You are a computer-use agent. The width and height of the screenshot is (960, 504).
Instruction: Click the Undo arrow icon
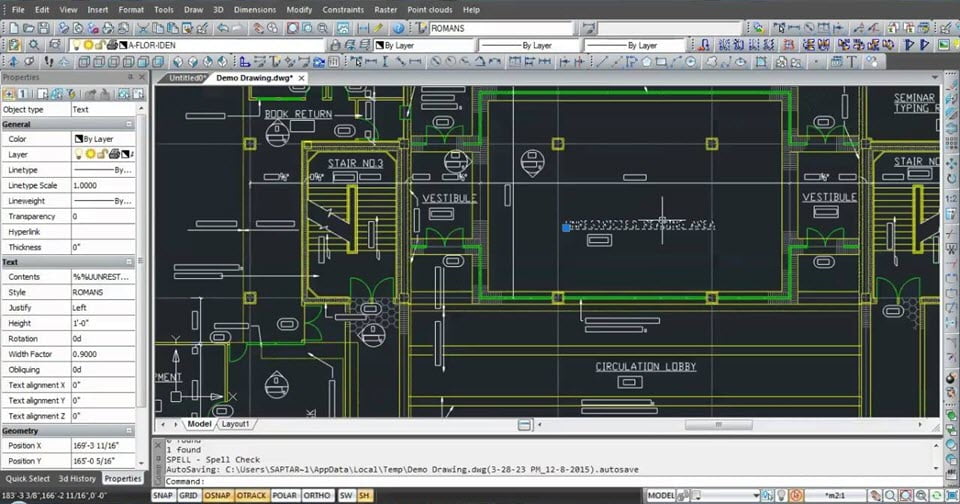tap(223, 28)
